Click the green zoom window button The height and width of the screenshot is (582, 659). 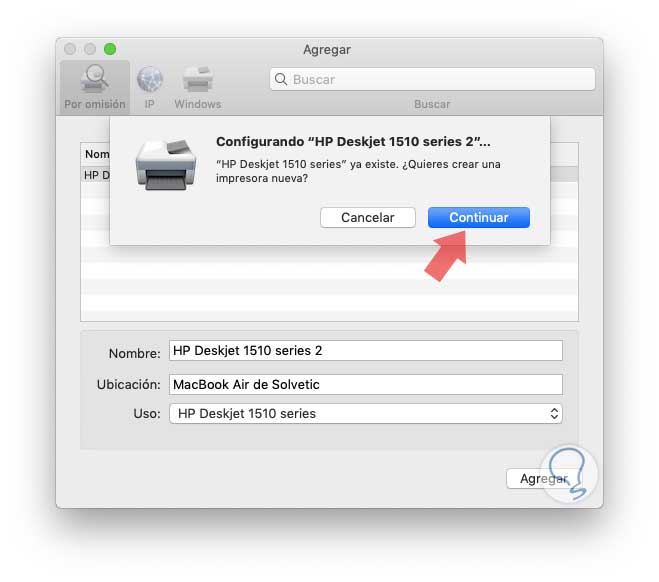[110, 49]
